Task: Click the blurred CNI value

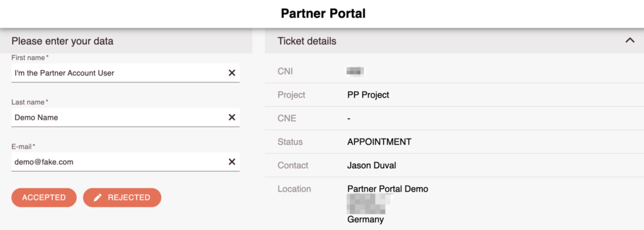Action: 356,72
